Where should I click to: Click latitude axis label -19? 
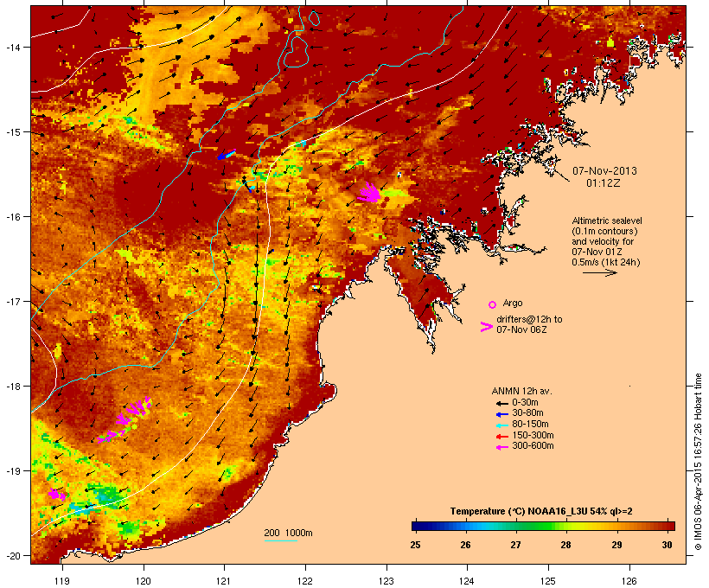12,471
